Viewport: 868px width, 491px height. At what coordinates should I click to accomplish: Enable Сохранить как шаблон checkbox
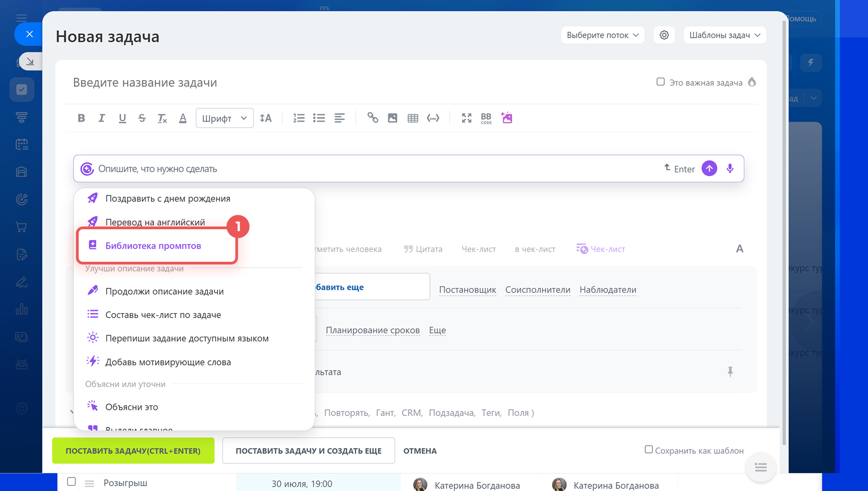(649, 449)
